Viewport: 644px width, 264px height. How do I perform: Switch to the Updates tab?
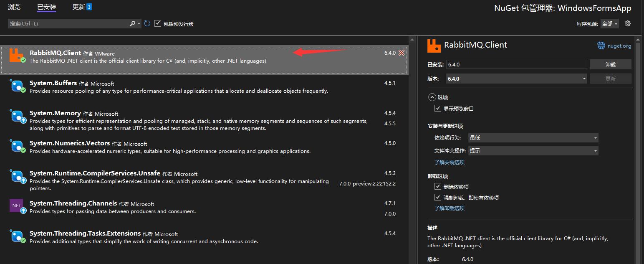coord(78,7)
